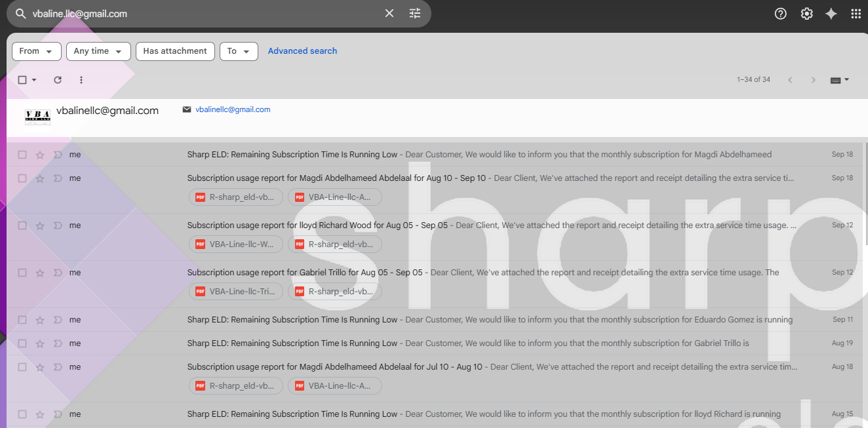Star the Eduardo Gomez Running Low email
868x428 pixels.
[x=40, y=320]
